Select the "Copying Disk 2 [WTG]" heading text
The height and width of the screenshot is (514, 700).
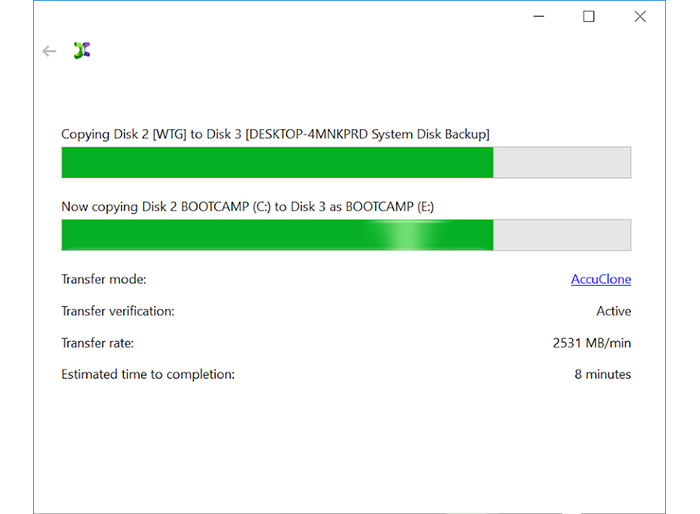(x=275, y=134)
